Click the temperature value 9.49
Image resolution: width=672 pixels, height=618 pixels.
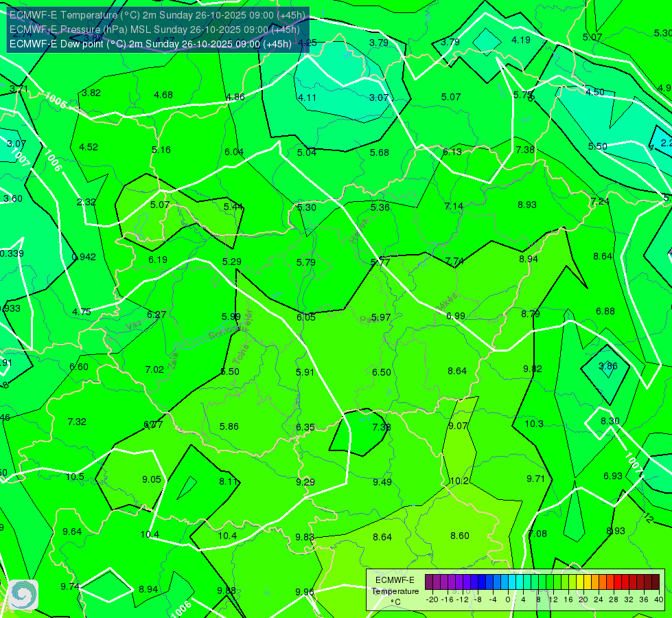point(382,483)
